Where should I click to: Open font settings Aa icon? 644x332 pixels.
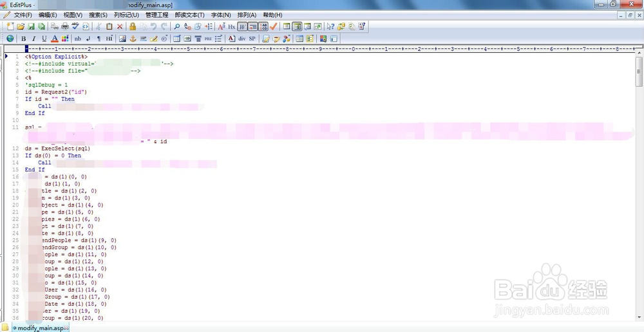pyautogui.click(x=222, y=26)
